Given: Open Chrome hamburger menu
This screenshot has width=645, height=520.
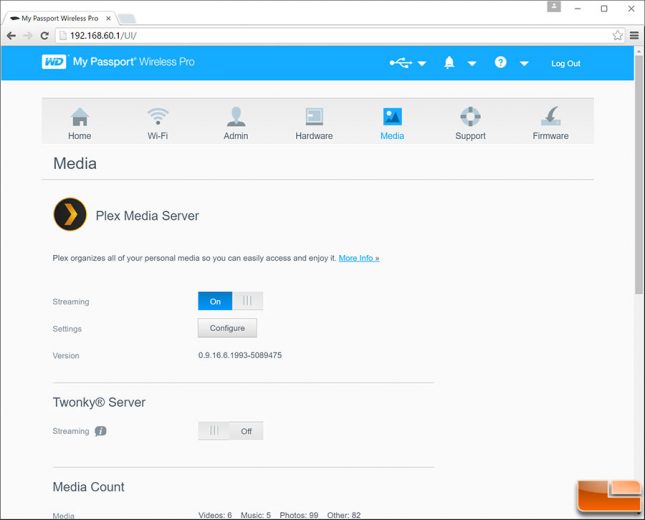Looking at the screenshot, I should click(634, 35).
